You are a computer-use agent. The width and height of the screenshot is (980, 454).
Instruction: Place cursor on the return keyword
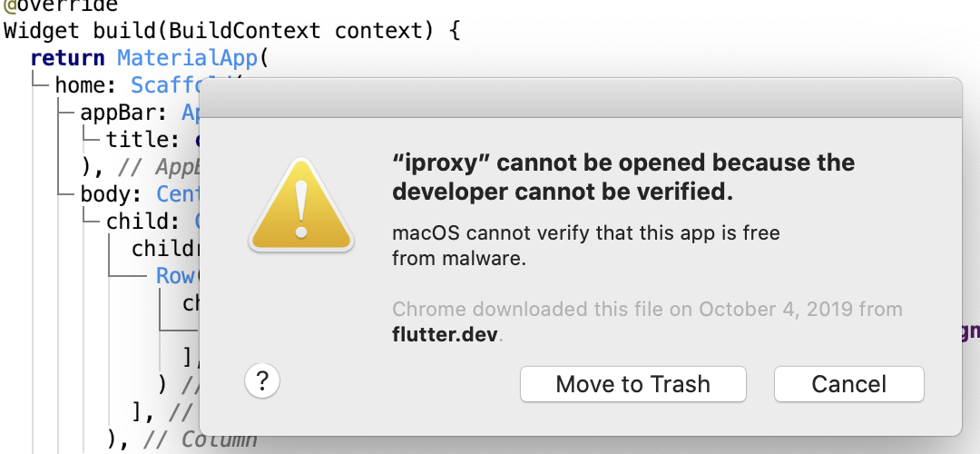[67, 58]
